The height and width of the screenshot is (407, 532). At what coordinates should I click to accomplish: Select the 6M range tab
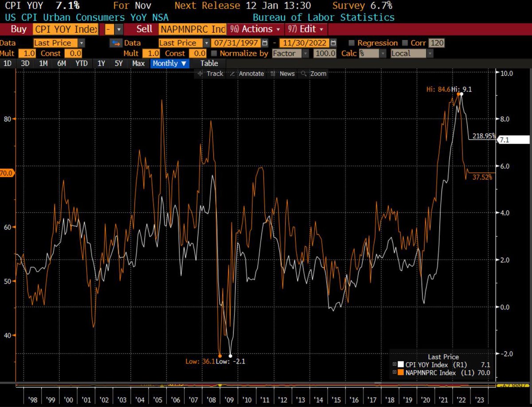[62, 63]
